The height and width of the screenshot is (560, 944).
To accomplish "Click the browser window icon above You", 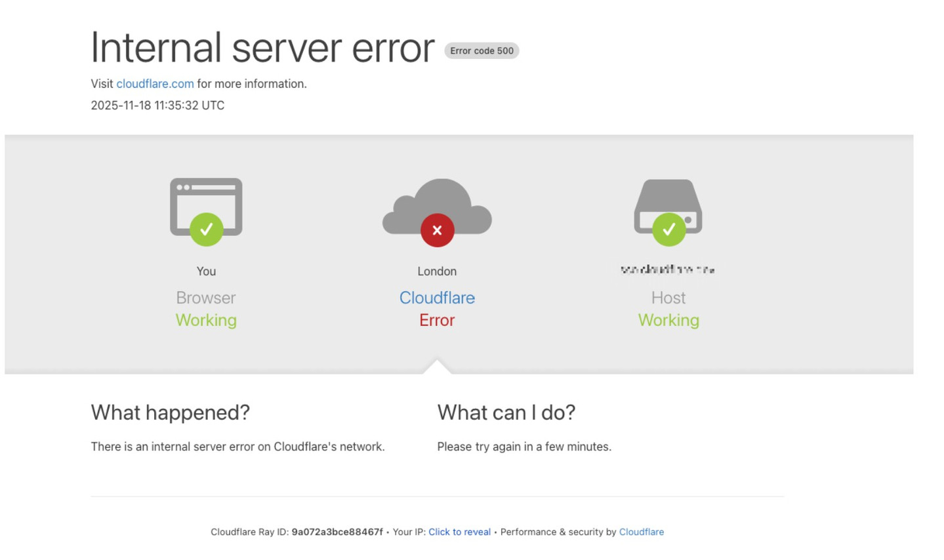I will 206,207.
